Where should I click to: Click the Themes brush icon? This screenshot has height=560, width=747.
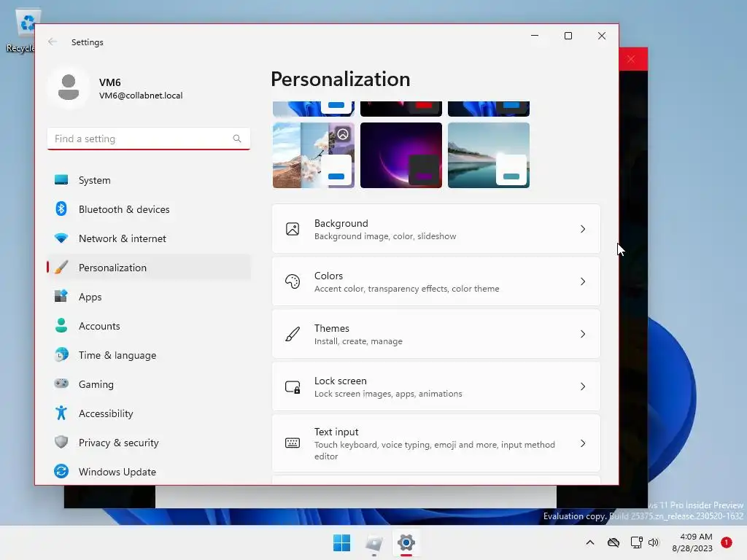tap(293, 334)
